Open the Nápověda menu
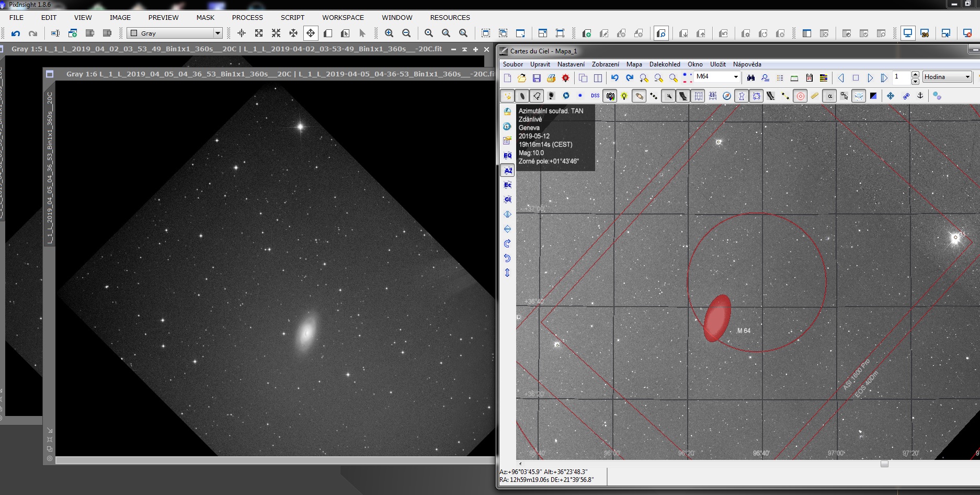 tap(747, 64)
